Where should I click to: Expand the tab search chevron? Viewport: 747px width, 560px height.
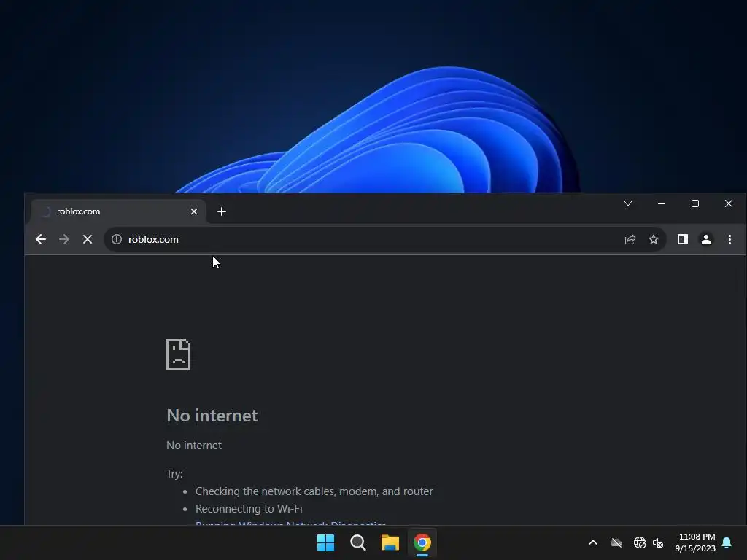pos(628,203)
